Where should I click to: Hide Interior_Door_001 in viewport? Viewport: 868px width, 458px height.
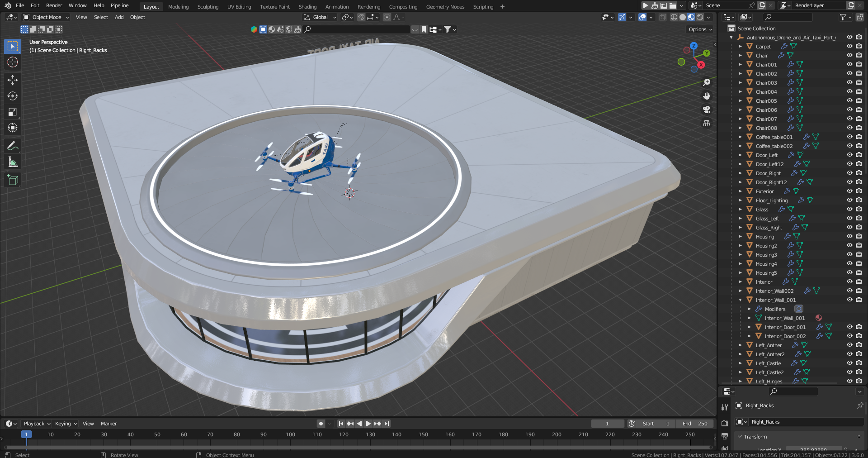(849, 327)
